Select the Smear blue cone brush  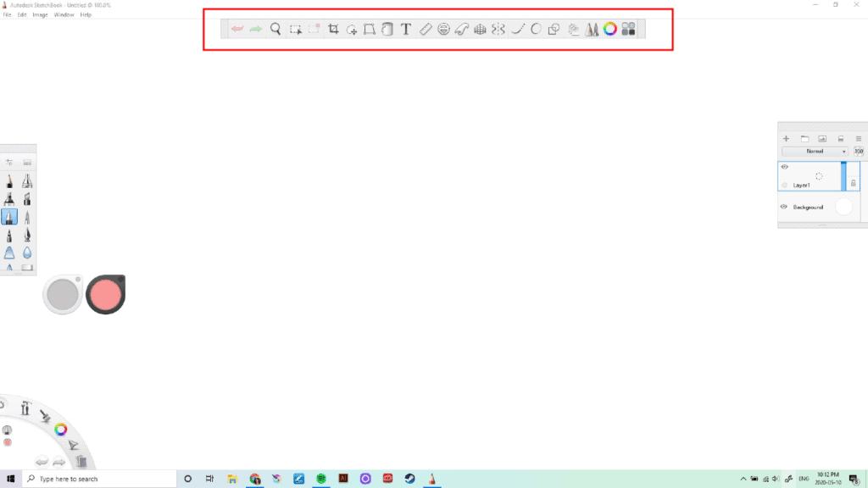click(9, 252)
